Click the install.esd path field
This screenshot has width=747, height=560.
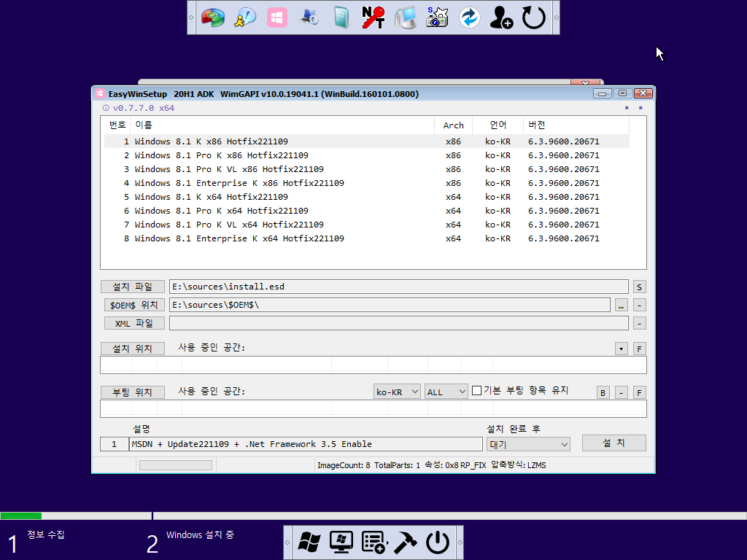click(x=399, y=286)
